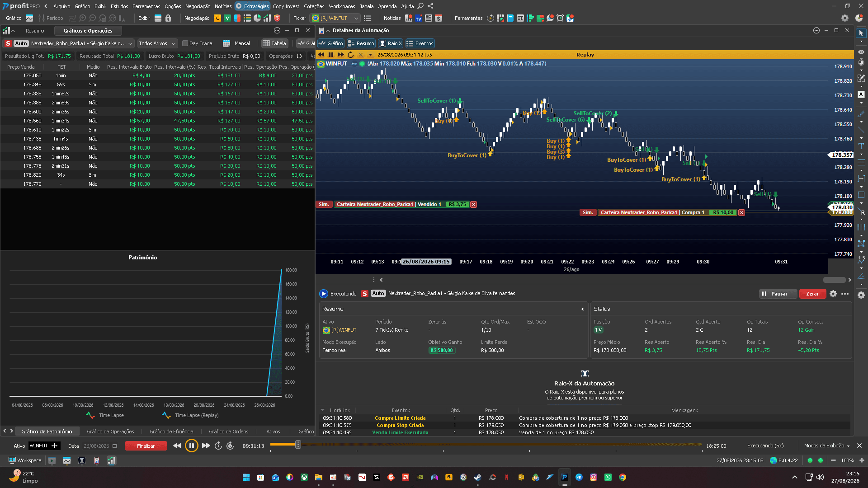
Task: Expand the Replay bar dropdown arrow
Action: click(x=370, y=55)
